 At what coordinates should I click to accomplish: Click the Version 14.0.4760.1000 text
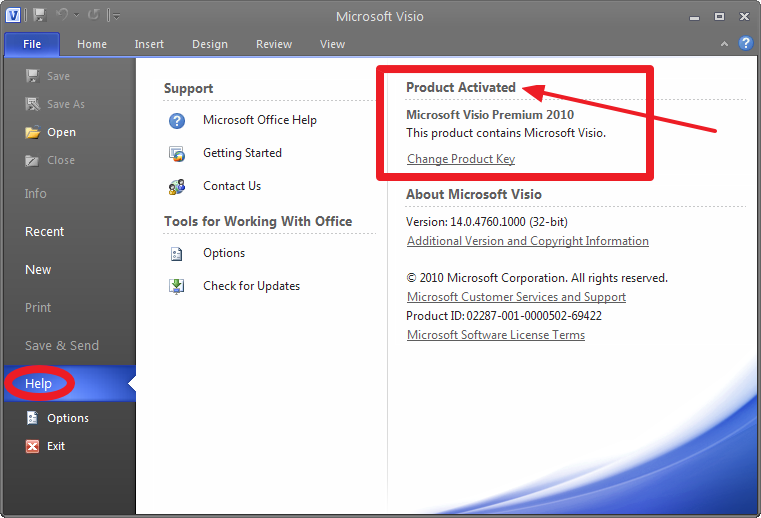(487, 222)
